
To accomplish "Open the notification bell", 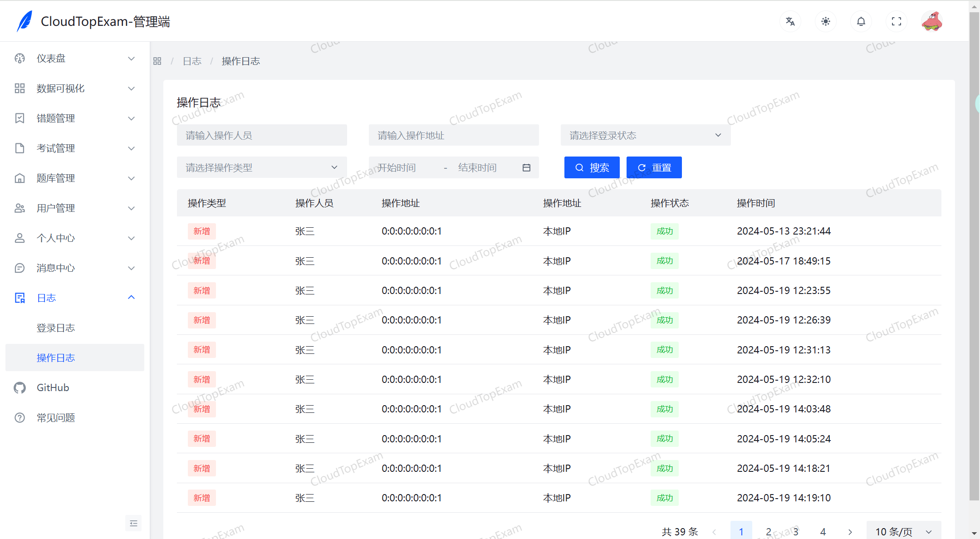I will point(861,21).
